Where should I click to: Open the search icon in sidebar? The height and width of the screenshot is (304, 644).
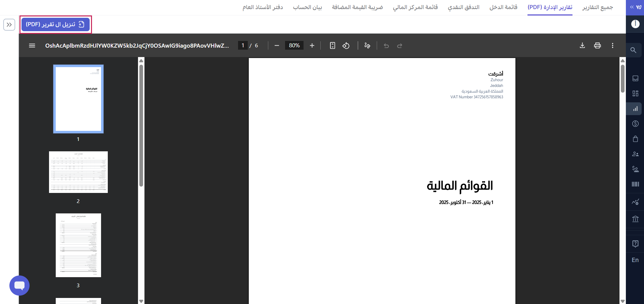click(x=634, y=50)
